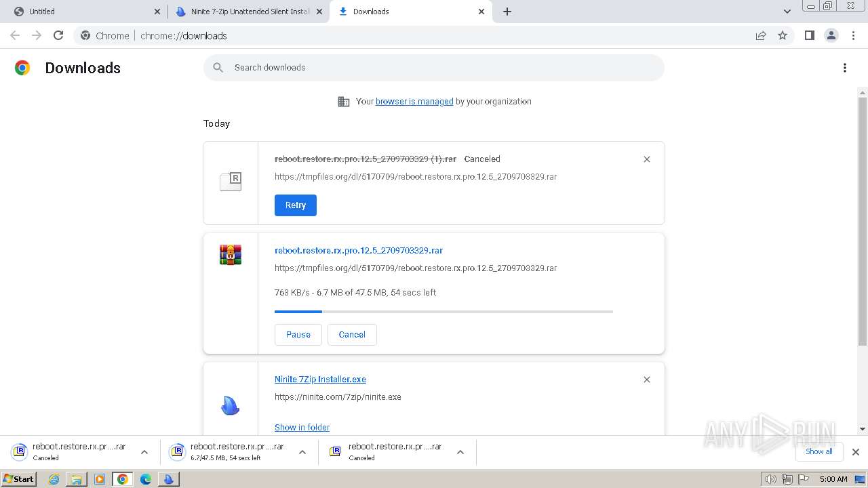Open Microsoft Edge from the taskbar
The width and height of the screenshot is (868, 488).
(x=146, y=479)
